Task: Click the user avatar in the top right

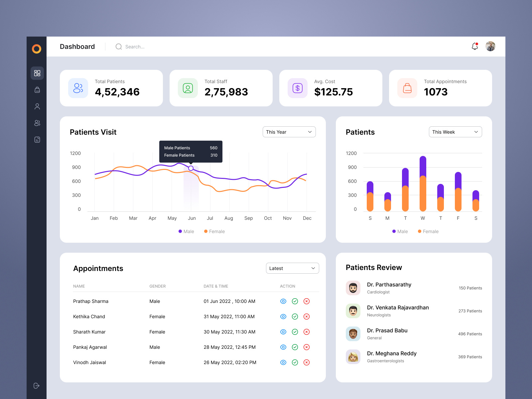Action: click(490, 46)
